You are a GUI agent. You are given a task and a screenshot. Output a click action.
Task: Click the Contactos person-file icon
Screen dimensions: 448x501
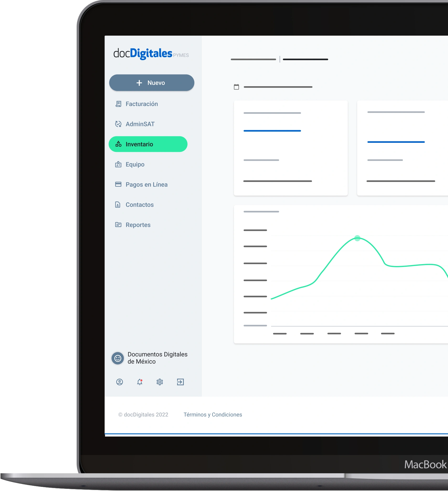pos(118,204)
